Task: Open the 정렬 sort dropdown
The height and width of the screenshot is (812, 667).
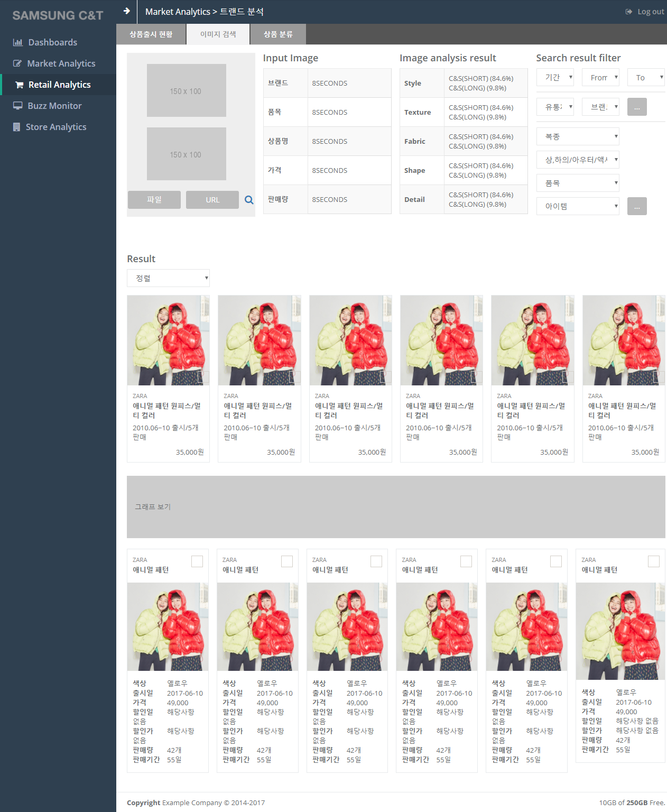Action: [168, 278]
